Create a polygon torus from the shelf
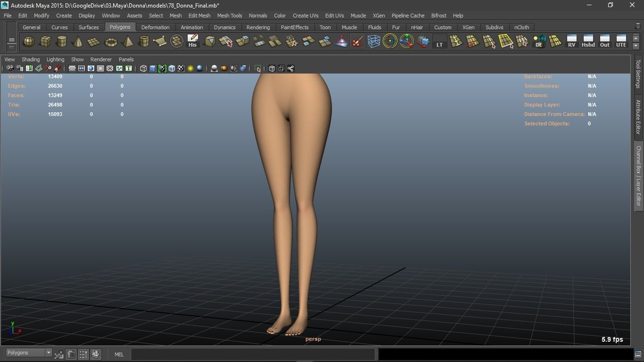 click(x=111, y=41)
